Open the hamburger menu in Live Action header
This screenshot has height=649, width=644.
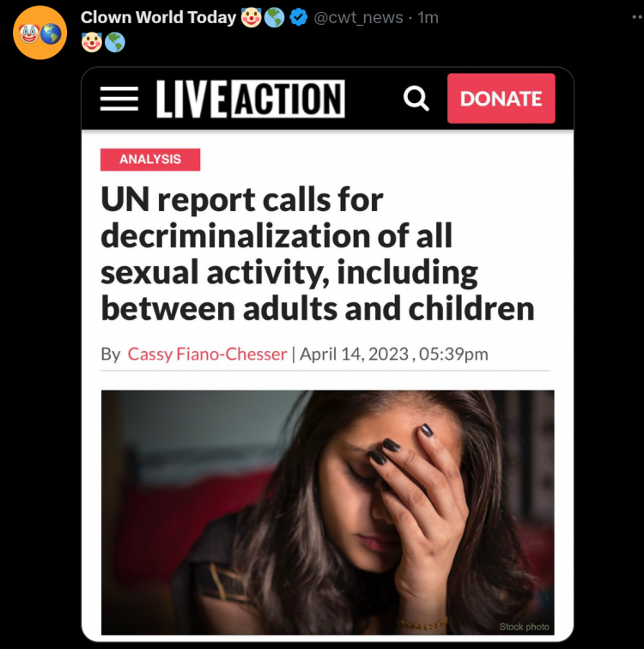119,99
